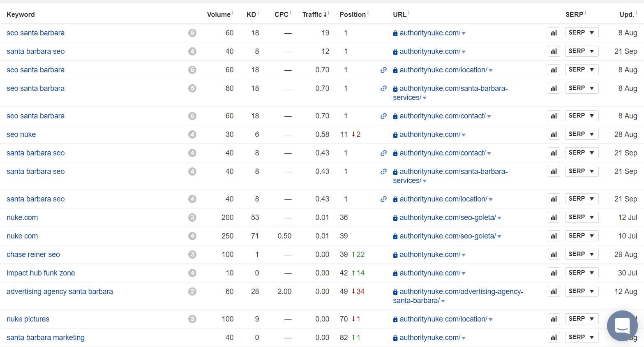Open the seo nuke keyword link
Screen dimensions: 644x347
point(21,134)
